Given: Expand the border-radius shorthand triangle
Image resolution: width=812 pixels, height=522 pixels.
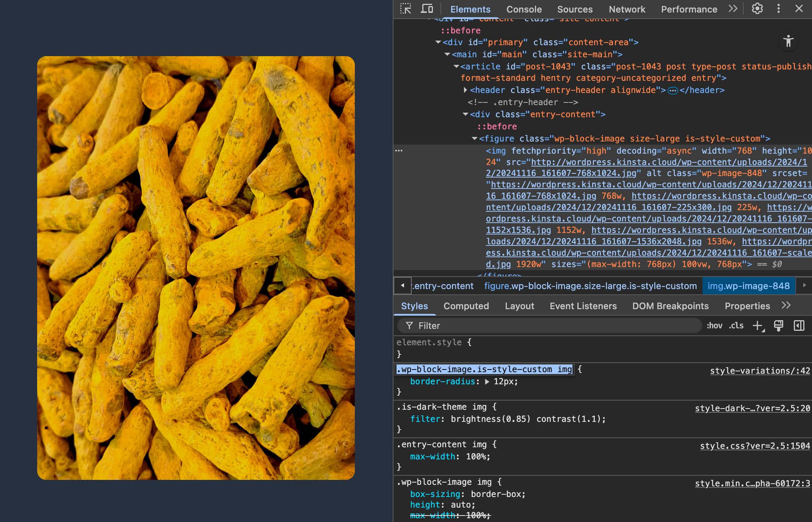Looking at the screenshot, I should [487, 382].
